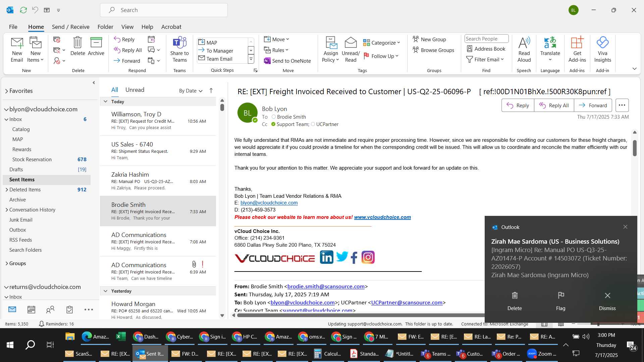Open LinkedIn icon in email signature
This screenshot has height=362, width=644.
326,257
